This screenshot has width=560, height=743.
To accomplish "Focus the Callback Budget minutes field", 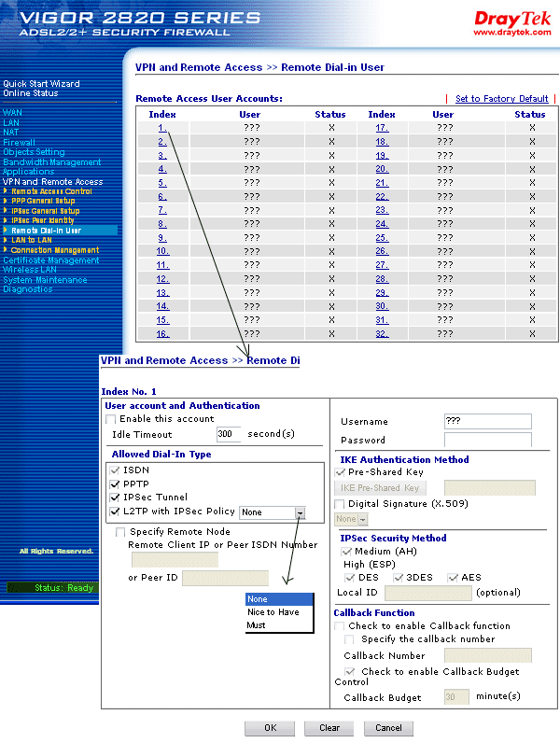I will (456, 697).
